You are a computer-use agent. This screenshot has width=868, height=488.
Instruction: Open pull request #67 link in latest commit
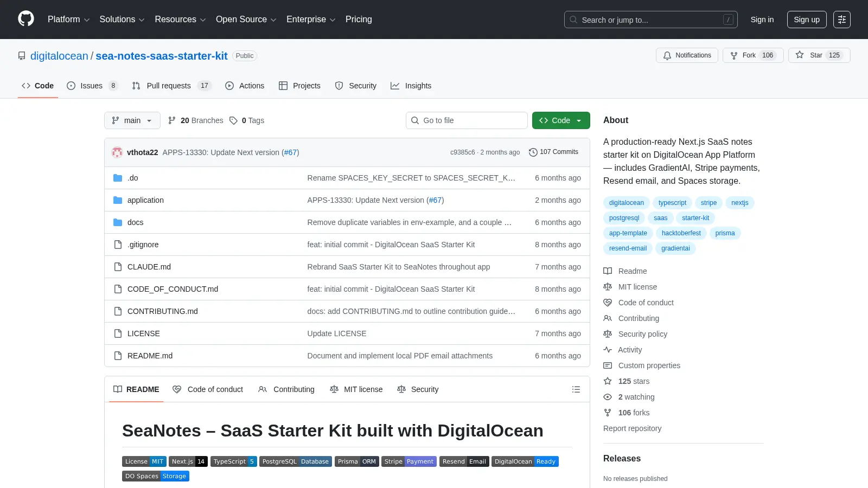[x=291, y=152]
